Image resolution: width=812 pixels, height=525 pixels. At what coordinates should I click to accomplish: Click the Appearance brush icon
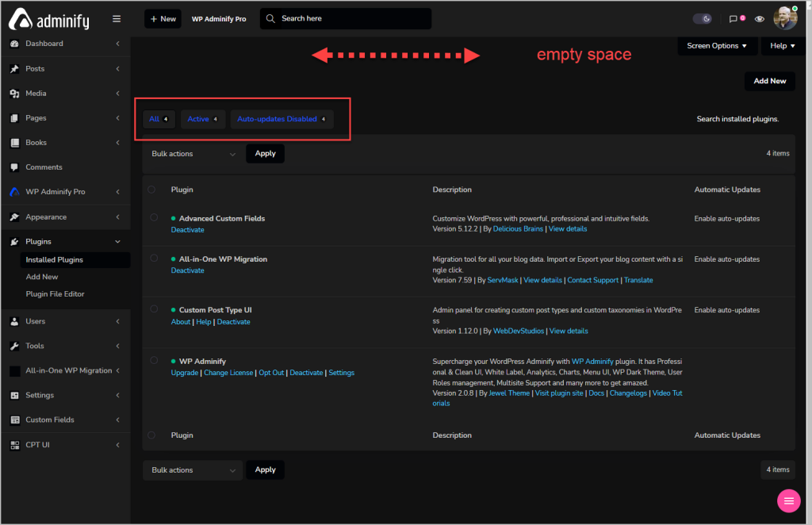(x=14, y=217)
